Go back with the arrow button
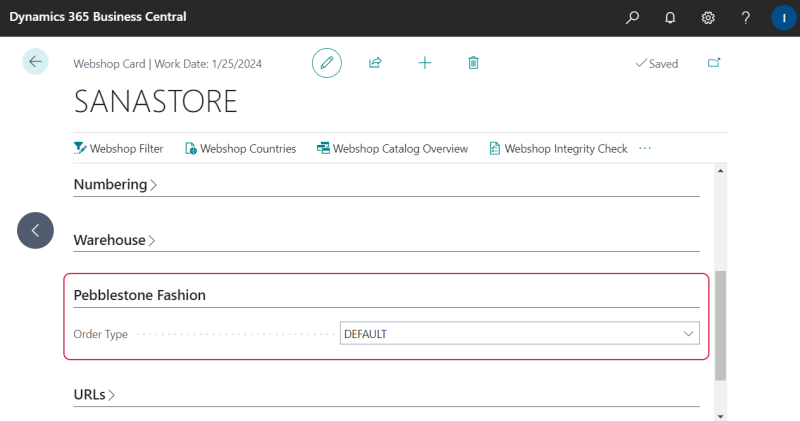The image size is (800, 421). [35, 62]
